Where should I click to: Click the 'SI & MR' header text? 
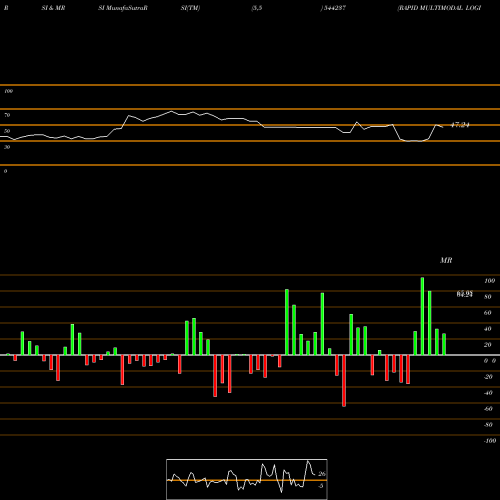point(53,8)
